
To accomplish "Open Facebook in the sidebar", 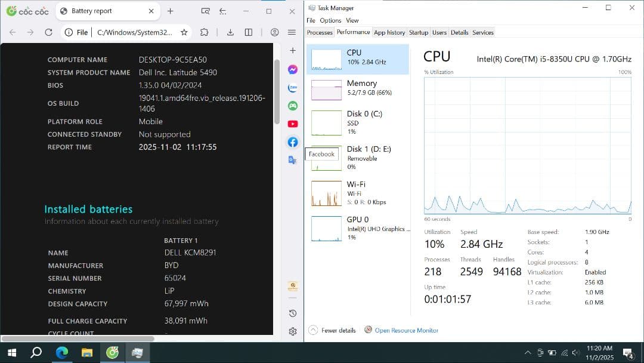I will (x=292, y=141).
